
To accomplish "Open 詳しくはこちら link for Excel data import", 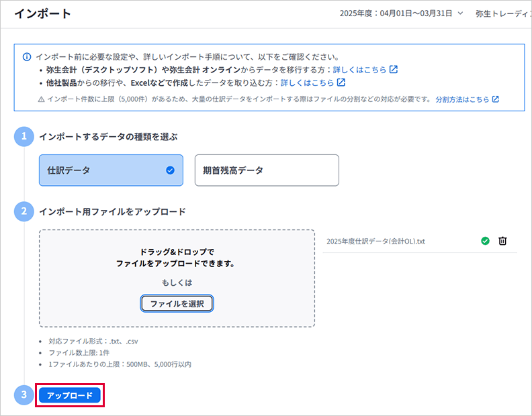I will 307,83.
